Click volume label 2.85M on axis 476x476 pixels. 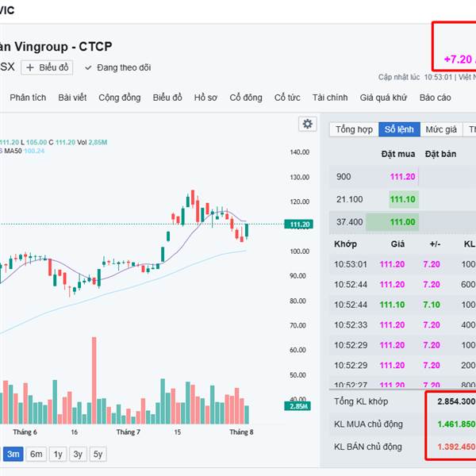tap(297, 406)
